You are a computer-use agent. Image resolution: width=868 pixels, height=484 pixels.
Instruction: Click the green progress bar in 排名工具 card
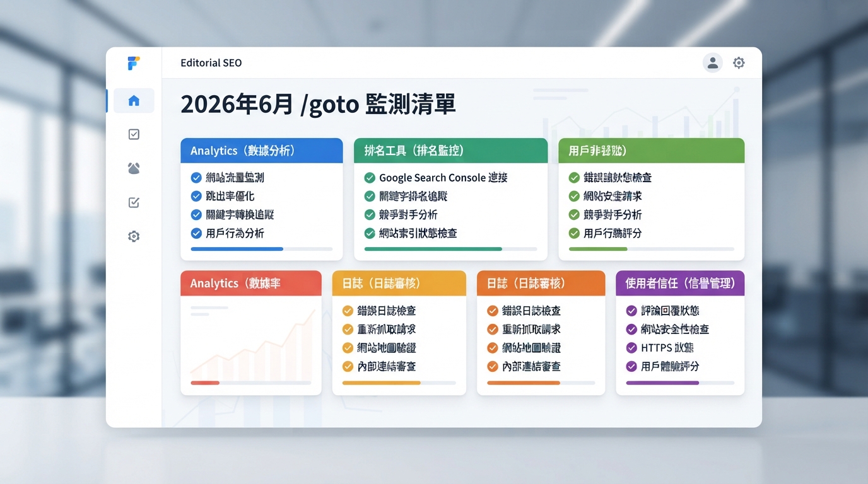450,249
